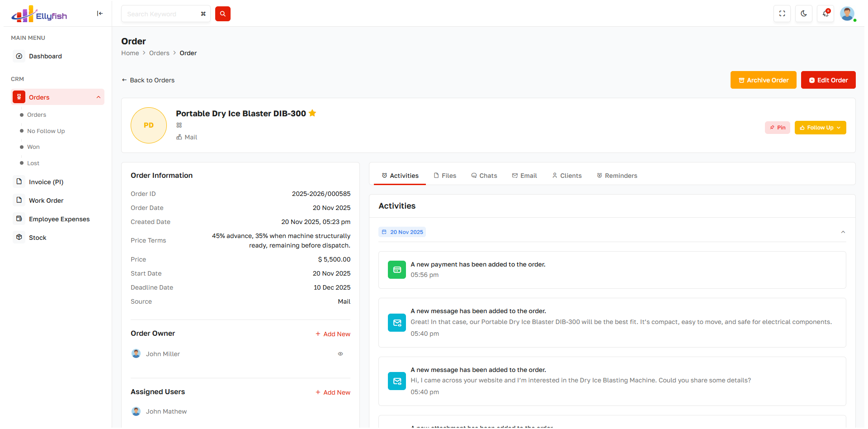Collapse the 20 Nov 2025 activities group
This screenshot has width=868, height=429.
point(843,232)
